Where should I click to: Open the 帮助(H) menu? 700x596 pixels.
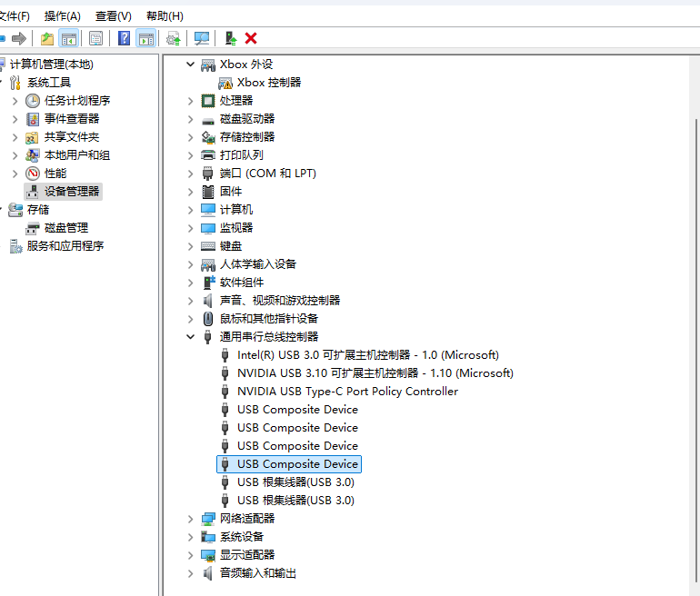point(165,16)
